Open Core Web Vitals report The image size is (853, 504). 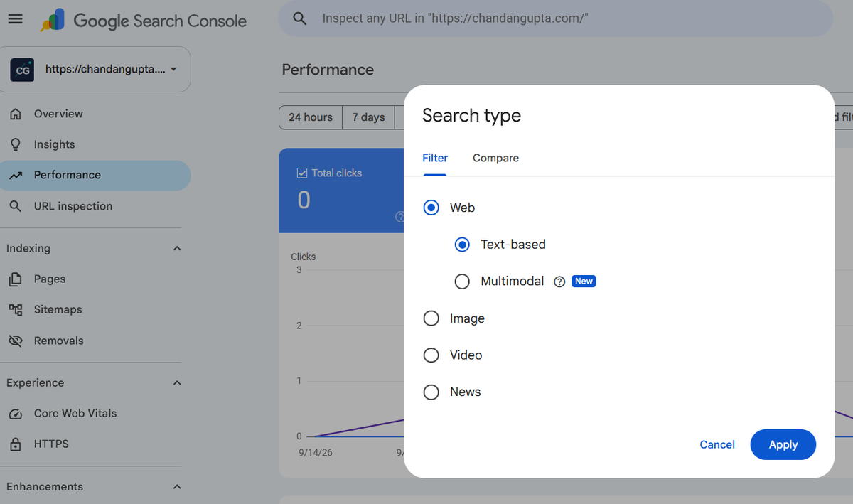pyautogui.click(x=95, y=414)
